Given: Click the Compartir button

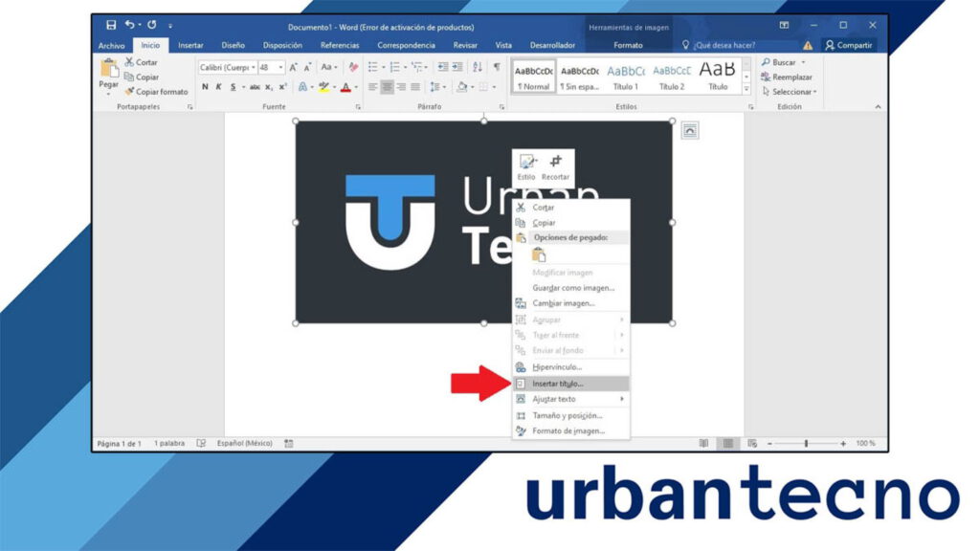Looking at the screenshot, I should (x=849, y=45).
